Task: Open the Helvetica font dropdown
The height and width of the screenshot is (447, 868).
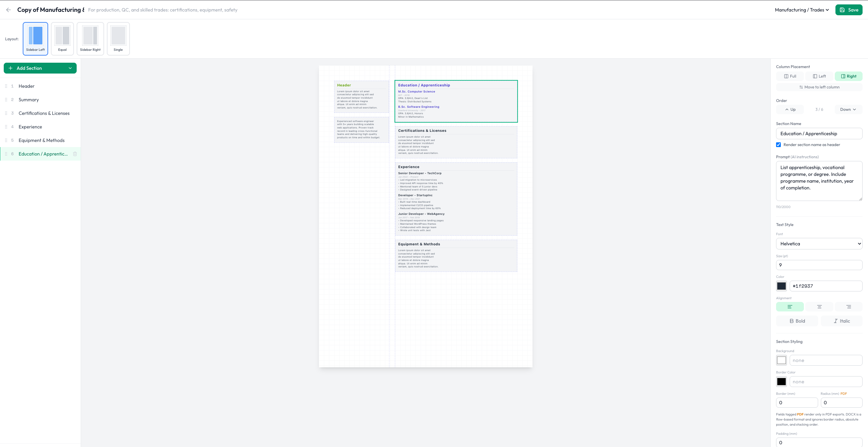Action: click(819, 244)
